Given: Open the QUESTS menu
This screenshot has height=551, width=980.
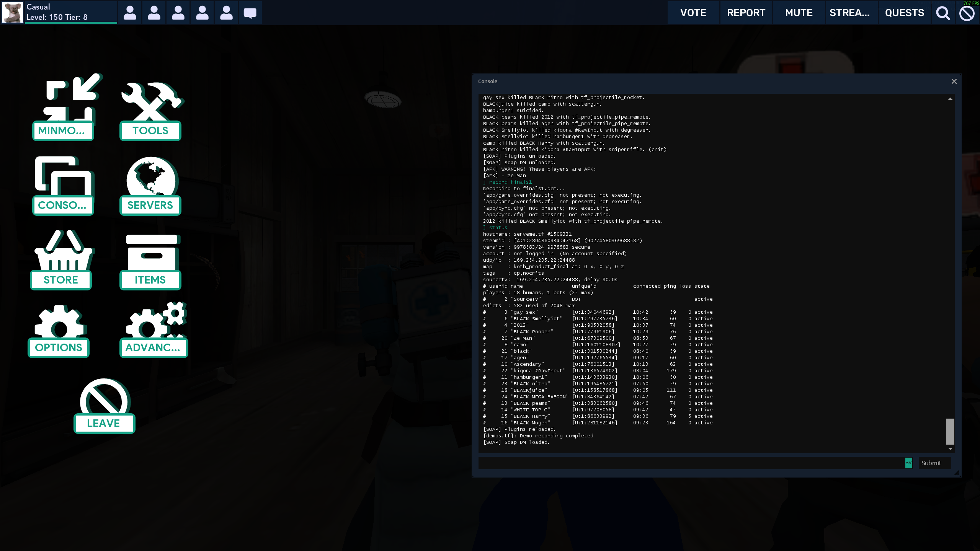Looking at the screenshot, I should coord(904,13).
